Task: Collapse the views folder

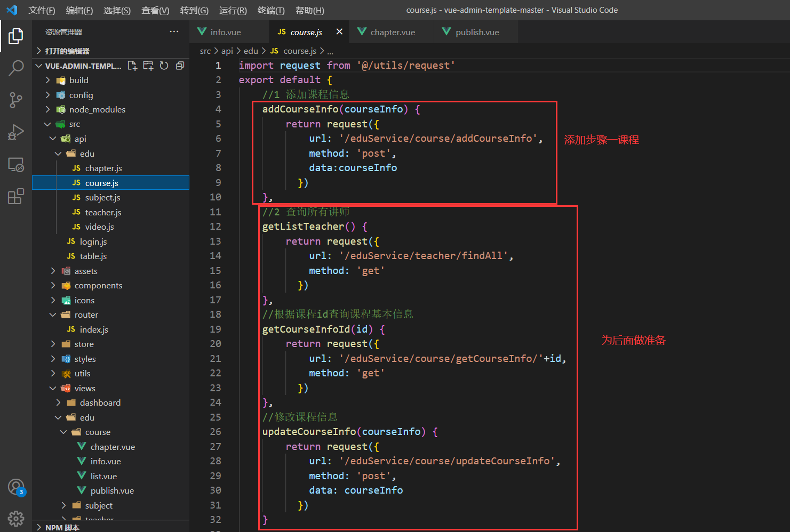Action: coord(110,388)
